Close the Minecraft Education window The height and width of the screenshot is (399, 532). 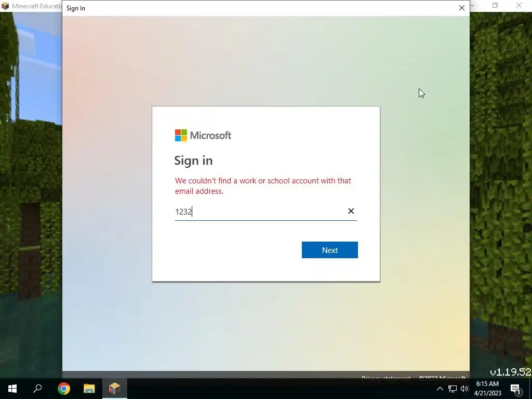(x=519, y=5)
